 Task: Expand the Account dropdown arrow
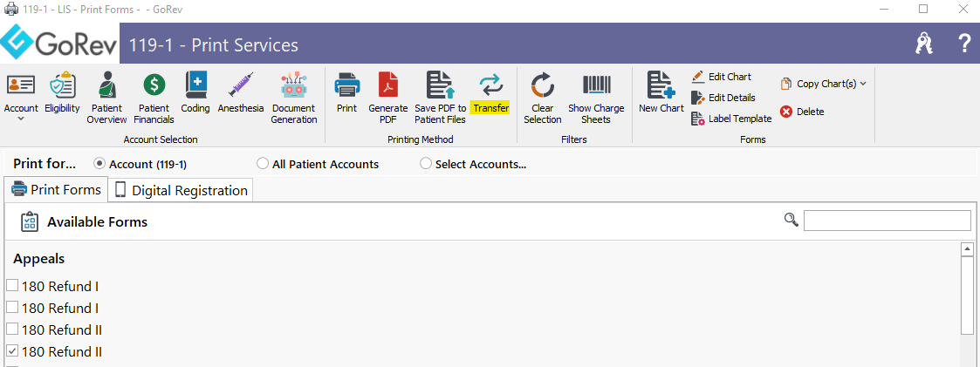pos(21,119)
